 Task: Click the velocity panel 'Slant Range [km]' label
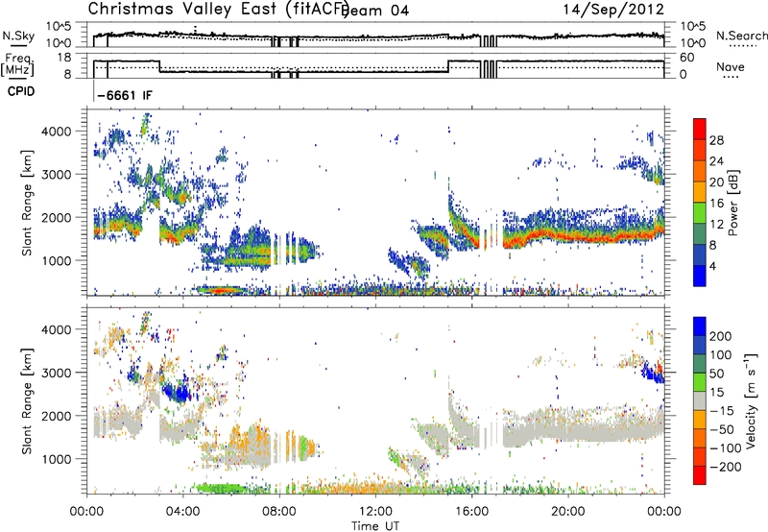pyautogui.click(x=27, y=400)
